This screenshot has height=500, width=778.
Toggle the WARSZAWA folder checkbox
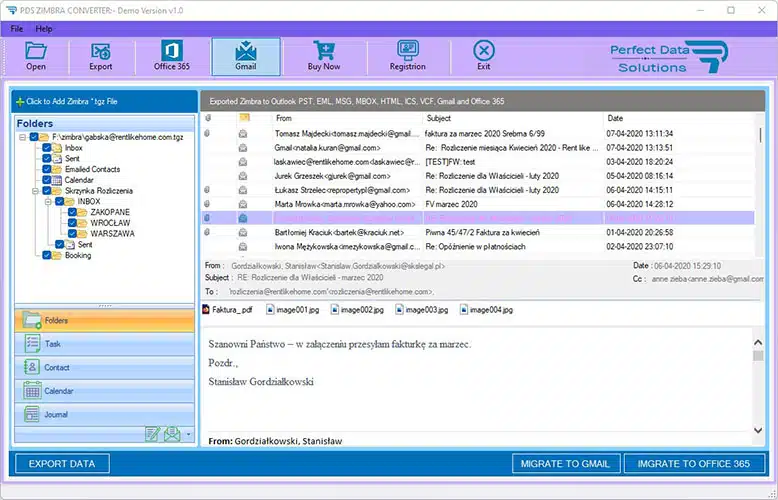(72, 234)
